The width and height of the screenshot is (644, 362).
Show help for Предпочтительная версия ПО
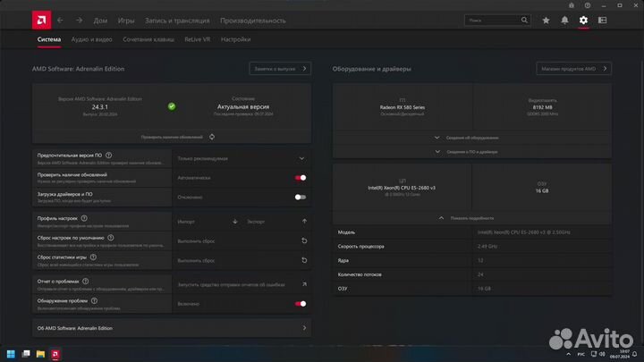click(x=108, y=156)
